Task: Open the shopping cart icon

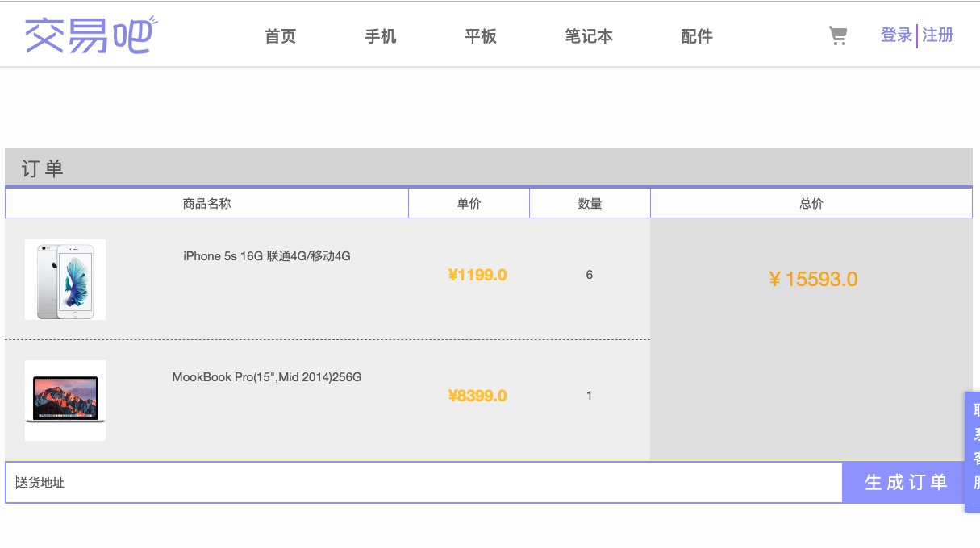Action: point(838,35)
